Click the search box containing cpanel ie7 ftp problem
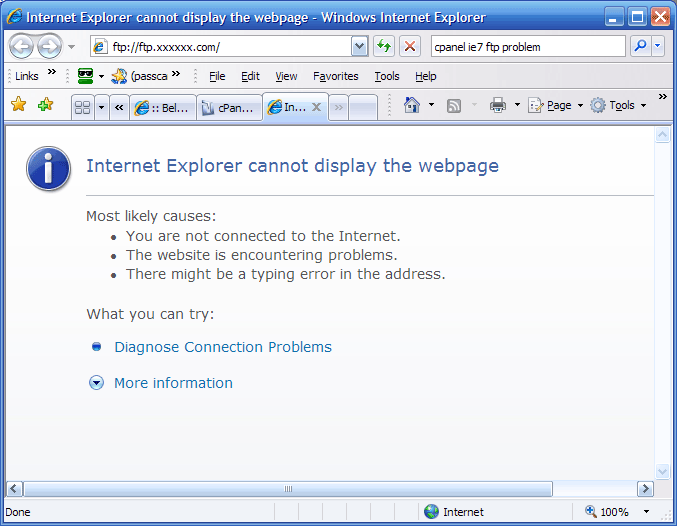This screenshot has width=677, height=526. pyautogui.click(x=528, y=46)
